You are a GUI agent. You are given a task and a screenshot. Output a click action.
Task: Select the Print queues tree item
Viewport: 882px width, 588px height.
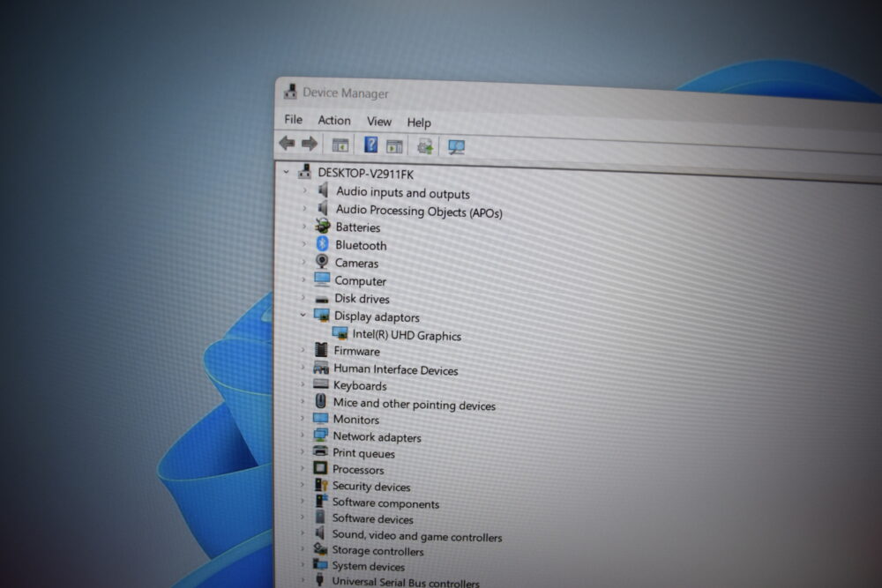click(364, 453)
